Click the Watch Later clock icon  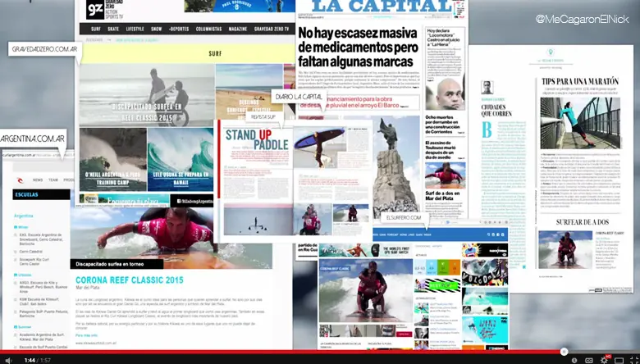pos(574,361)
